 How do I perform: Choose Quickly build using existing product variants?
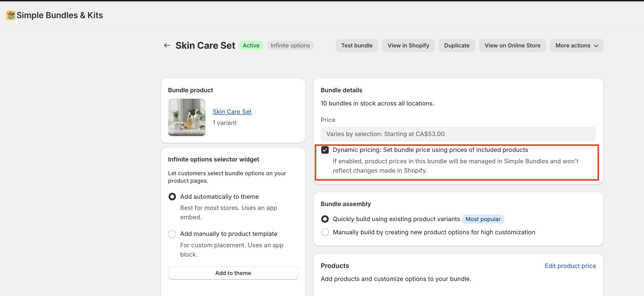click(x=325, y=219)
